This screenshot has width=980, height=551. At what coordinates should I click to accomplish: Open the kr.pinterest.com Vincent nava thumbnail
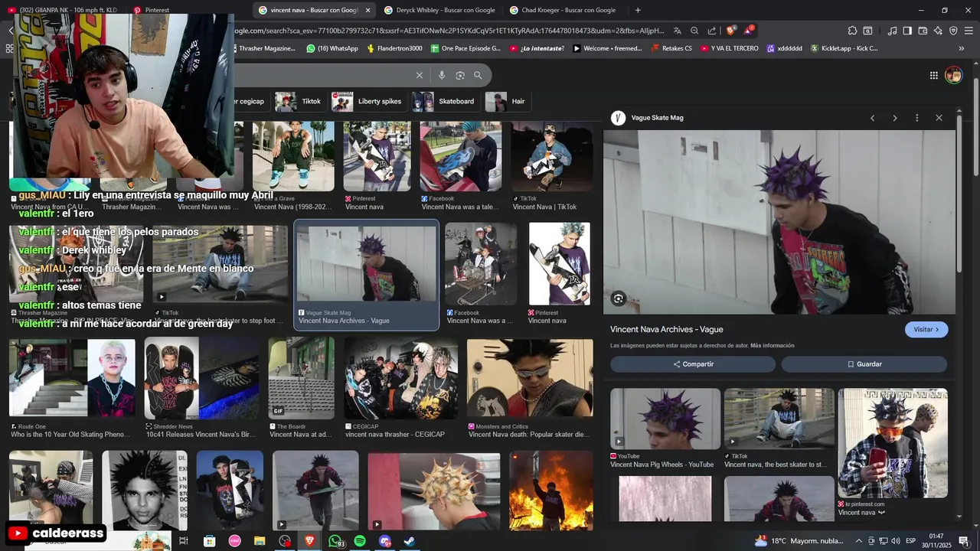pos(893,443)
